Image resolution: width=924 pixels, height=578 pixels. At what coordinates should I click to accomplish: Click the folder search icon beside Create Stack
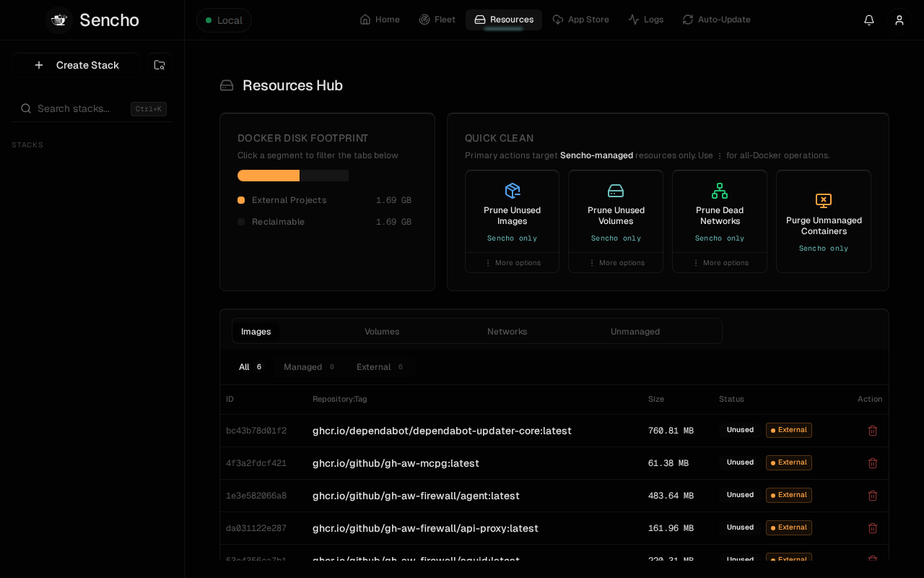[160, 65]
